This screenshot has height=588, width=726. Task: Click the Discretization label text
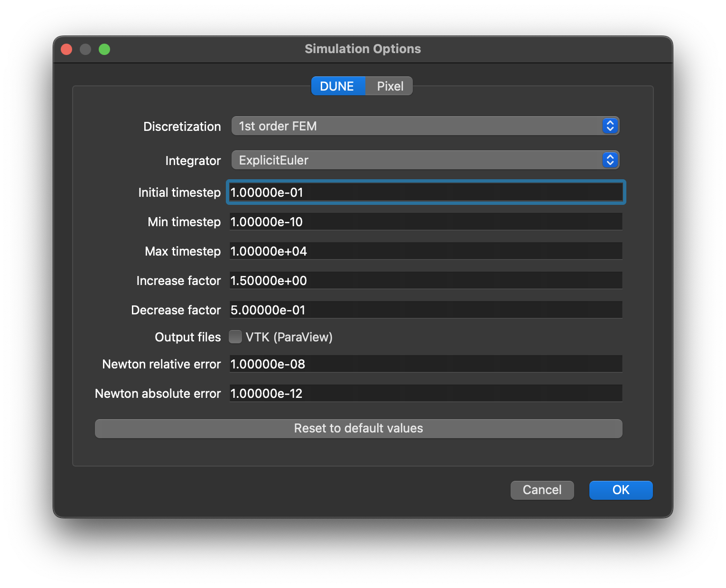(x=182, y=127)
